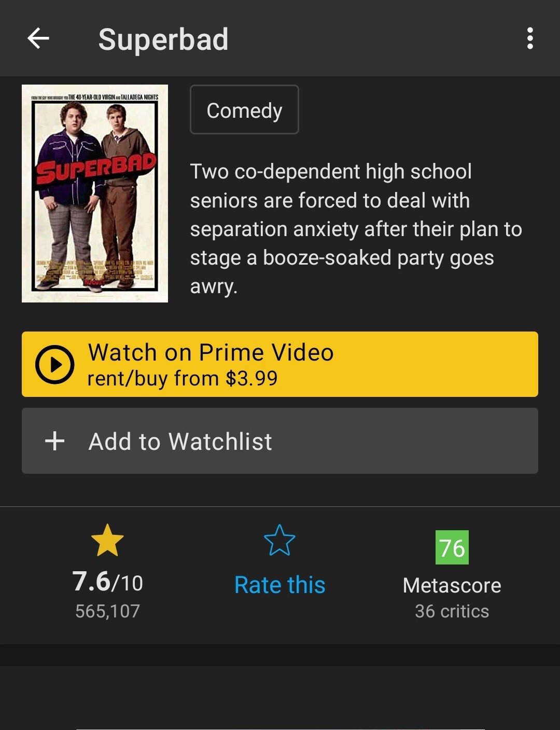
Task: View the 565,107 user votes count
Action: (x=107, y=611)
